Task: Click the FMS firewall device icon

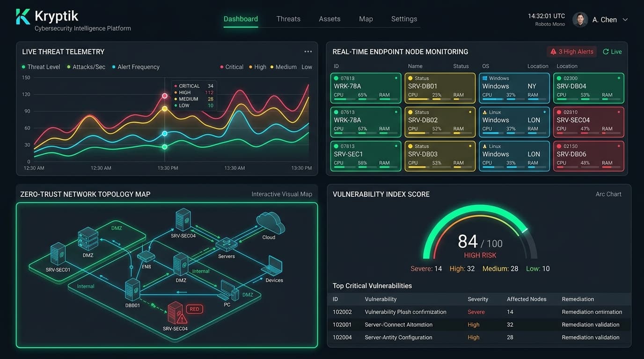Action: coord(146,257)
